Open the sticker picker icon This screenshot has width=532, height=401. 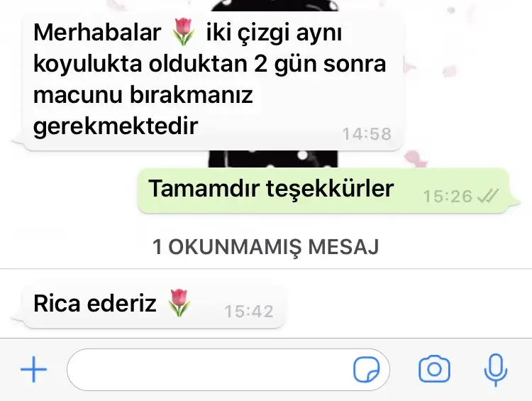pos(367,370)
